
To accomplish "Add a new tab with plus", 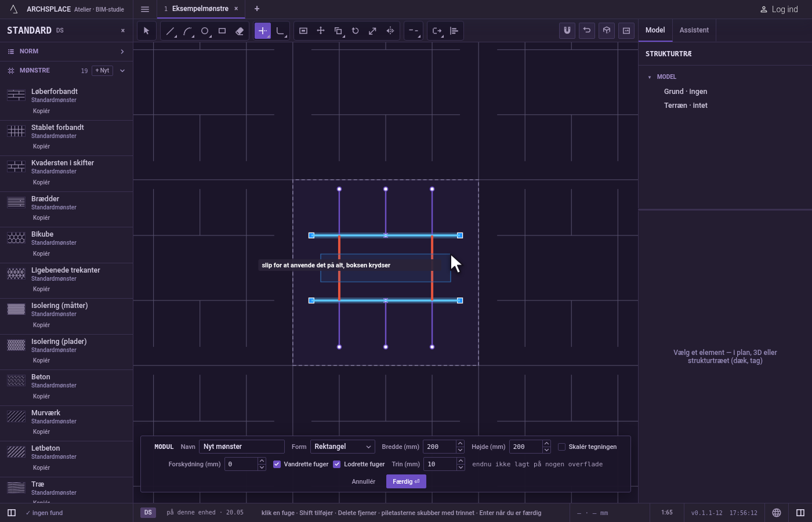I will pyautogui.click(x=257, y=9).
